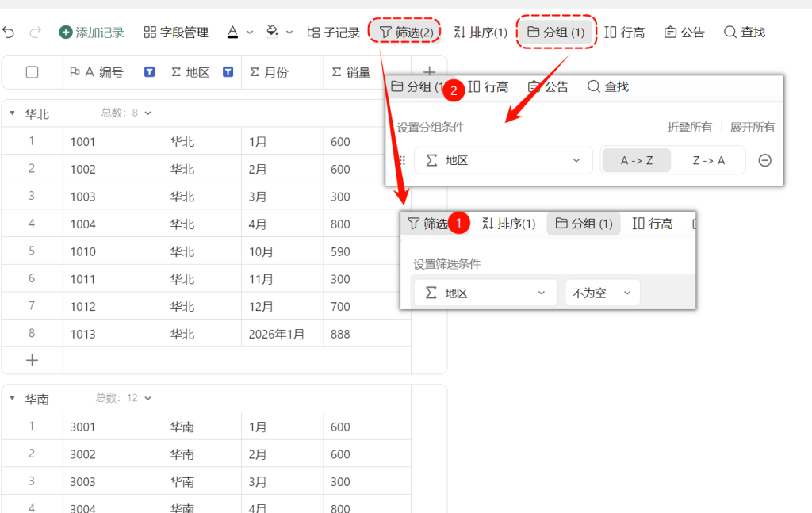Select cell 2026年1月
Viewport: 812px width, 513px height.
pos(282,334)
